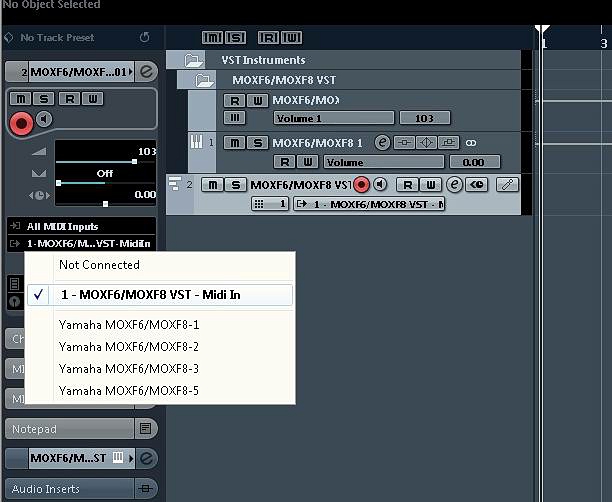Collapse the VST Instruments folder
This screenshot has height=502, width=612.
click(193, 60)
